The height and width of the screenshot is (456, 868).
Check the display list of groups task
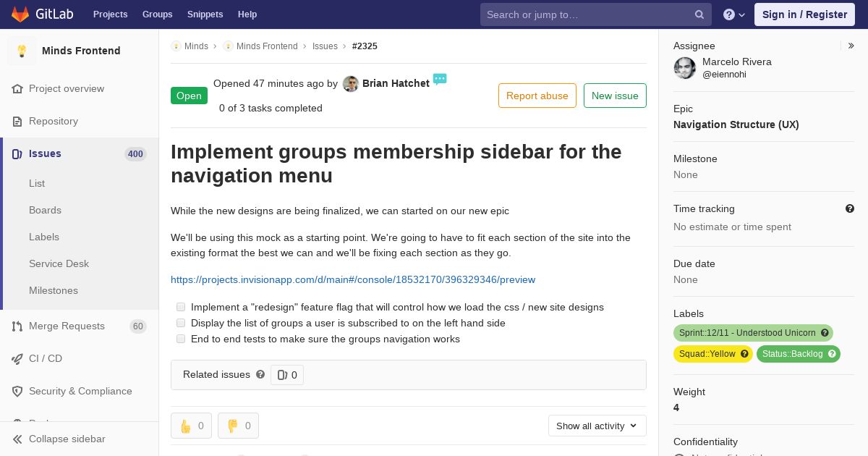[x=181, y=323]
